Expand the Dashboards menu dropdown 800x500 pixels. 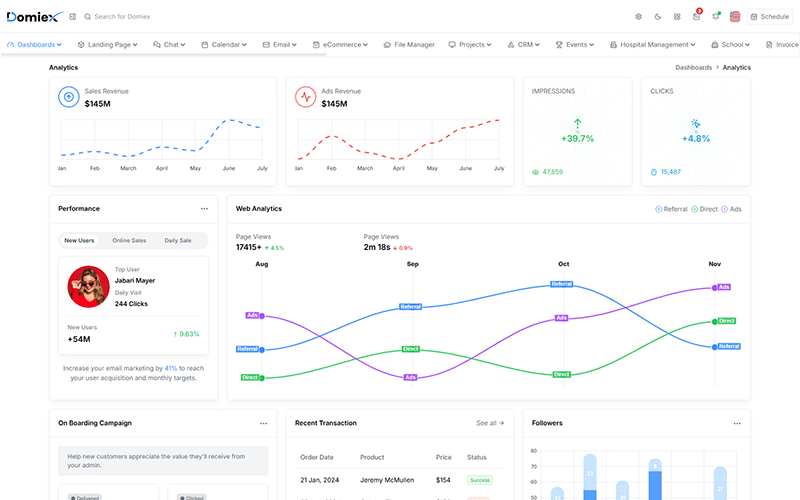click(x=35, y=45)
